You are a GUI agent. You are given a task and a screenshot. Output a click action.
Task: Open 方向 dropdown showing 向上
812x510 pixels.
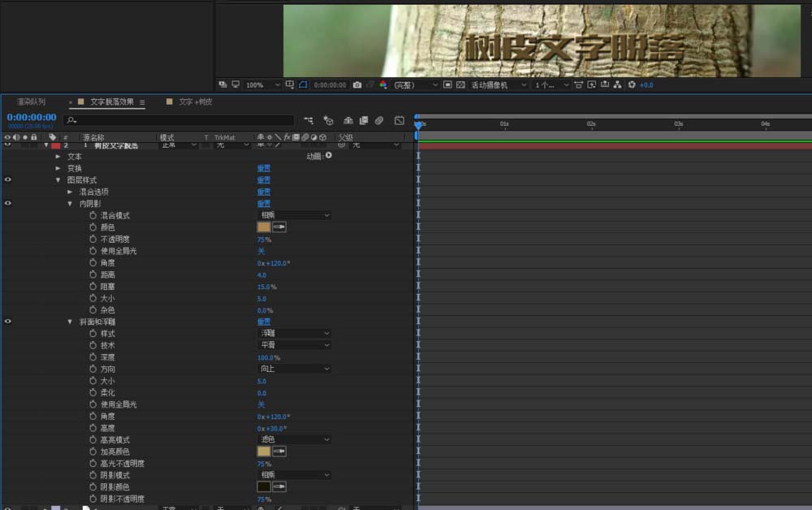click(x=294, y=369)
